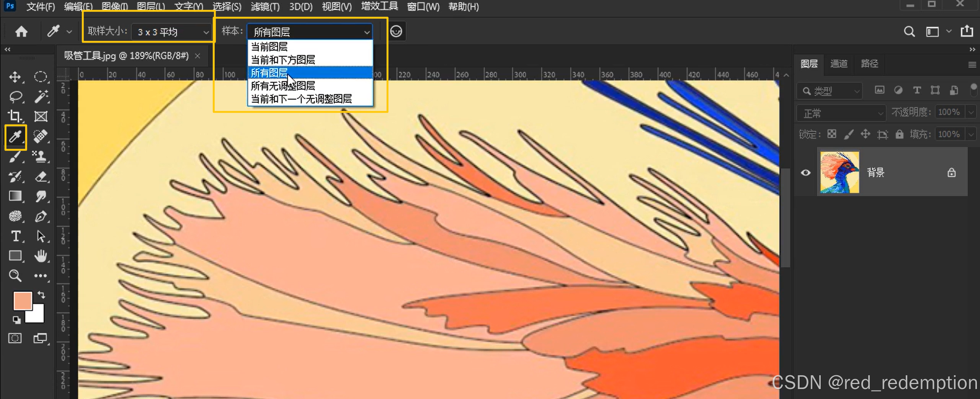Toggle pixel layer filter in Layers panel
This screenshot has height=399, width=980.
pyautogui.click(x=880, y=90)
